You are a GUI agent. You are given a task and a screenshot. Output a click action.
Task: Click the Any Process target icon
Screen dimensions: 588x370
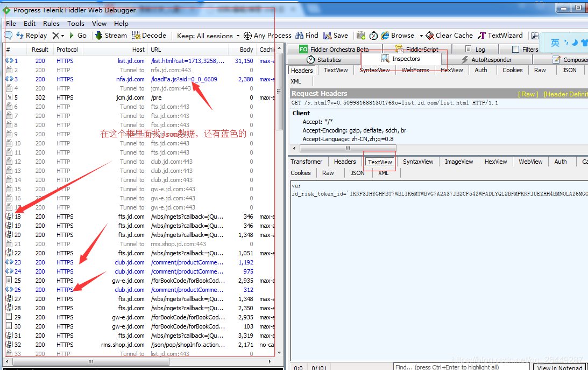click(x=247, y=36)
